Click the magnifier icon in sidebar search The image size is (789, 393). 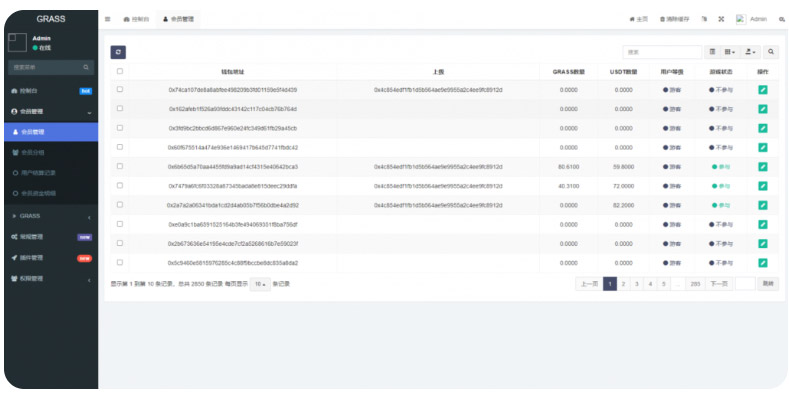point(86,67)
